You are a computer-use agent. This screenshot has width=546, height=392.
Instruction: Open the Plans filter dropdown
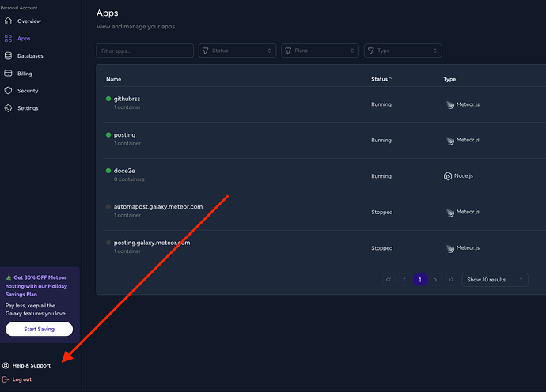point(319,51)
